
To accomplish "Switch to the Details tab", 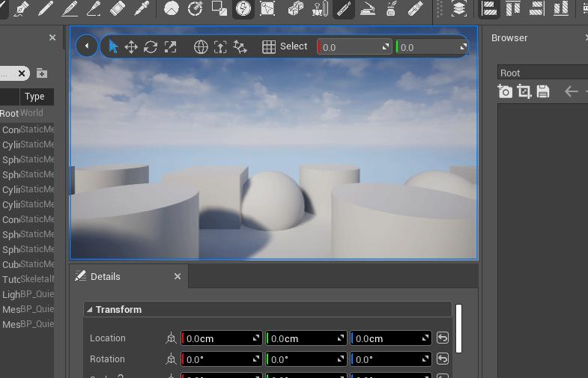I will click(x=105, y=276).
